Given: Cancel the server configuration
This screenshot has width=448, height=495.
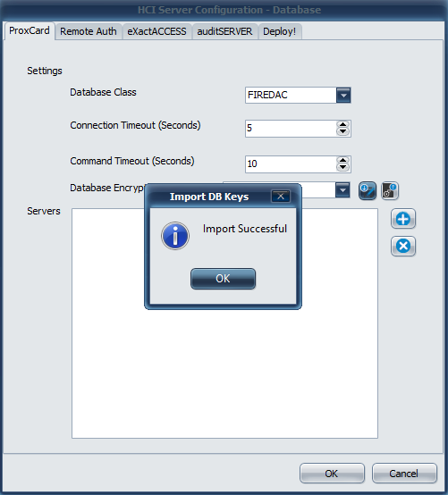Looking at the screenshot, I should [x=404, y=474].
